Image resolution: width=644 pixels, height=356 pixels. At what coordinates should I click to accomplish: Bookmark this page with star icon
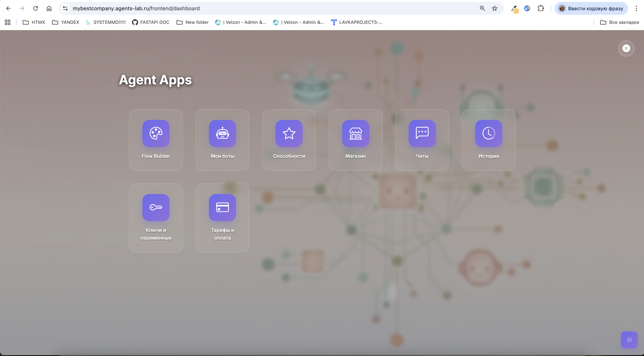click(x=494, y=8)
